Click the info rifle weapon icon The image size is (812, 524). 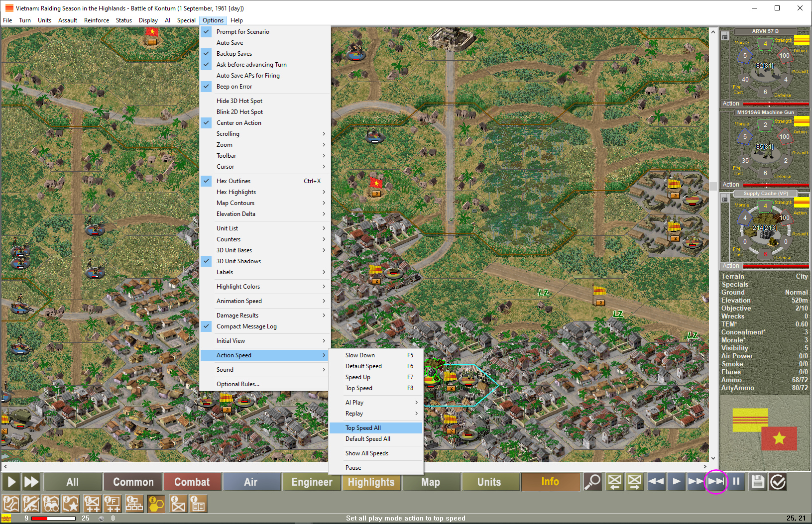point(31,504)
